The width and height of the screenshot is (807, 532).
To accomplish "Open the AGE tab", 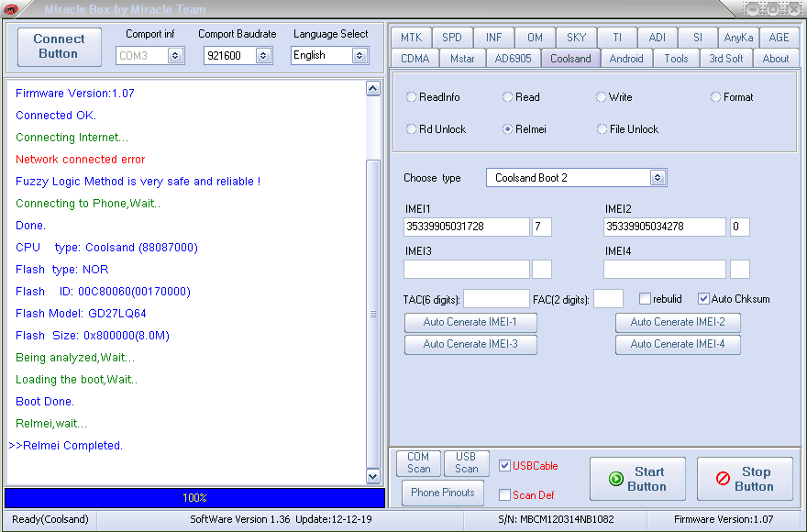I will pos(779,38).
